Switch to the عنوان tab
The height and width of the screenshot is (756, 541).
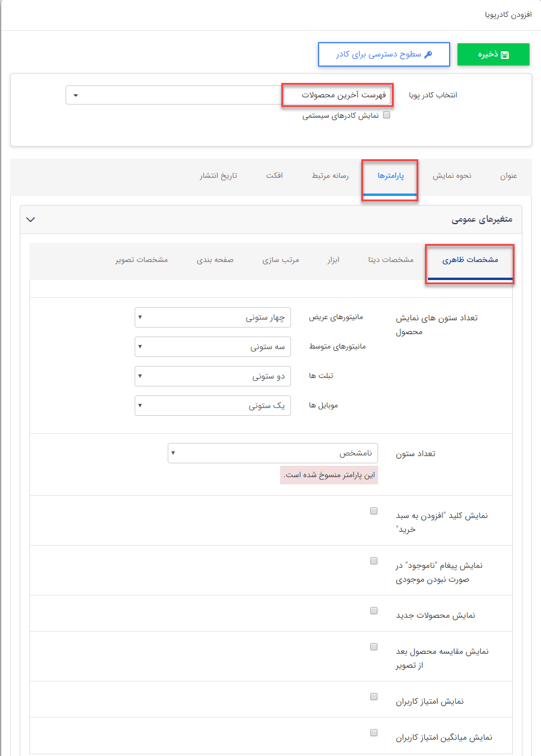pos(508,176)
